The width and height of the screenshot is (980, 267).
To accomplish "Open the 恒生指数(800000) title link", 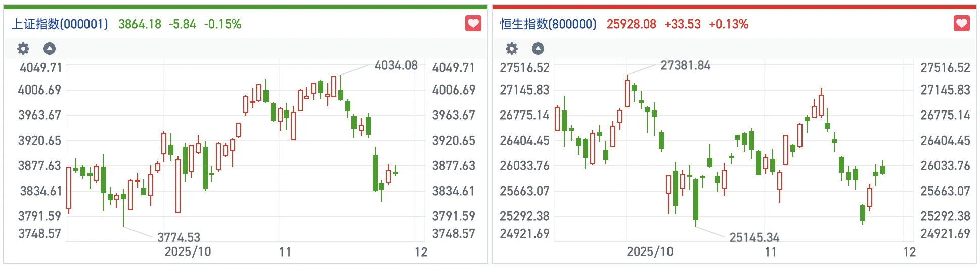I will 548,24.
